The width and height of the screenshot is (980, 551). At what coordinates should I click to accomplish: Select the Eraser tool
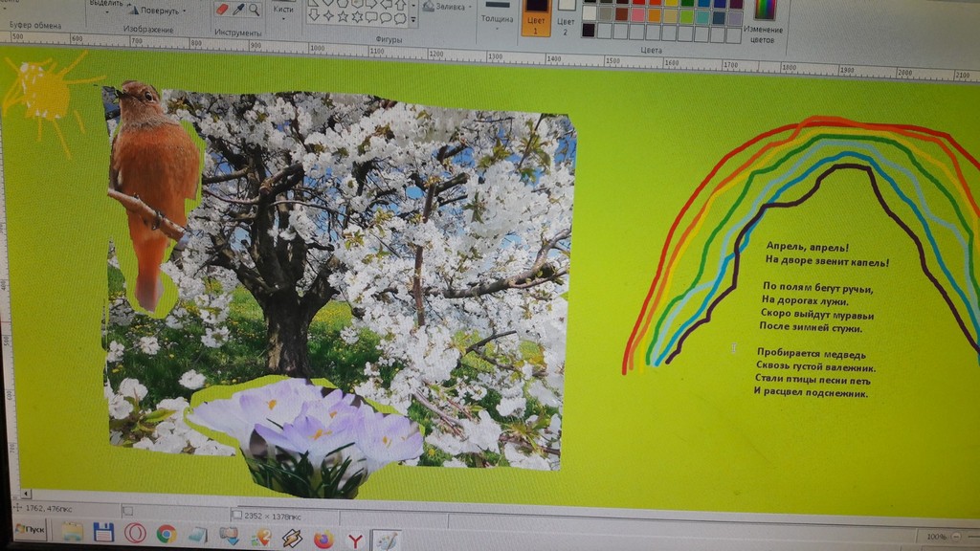coord(222,9)
